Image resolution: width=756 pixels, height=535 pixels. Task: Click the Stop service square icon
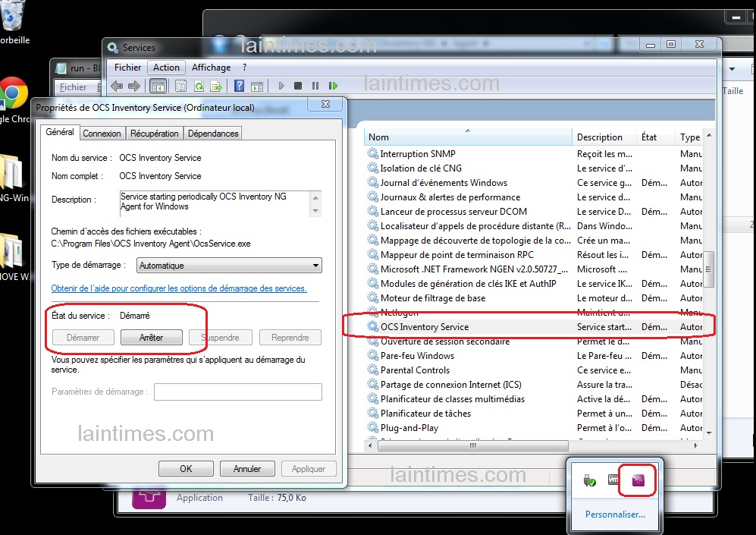(x=298, y=86)
